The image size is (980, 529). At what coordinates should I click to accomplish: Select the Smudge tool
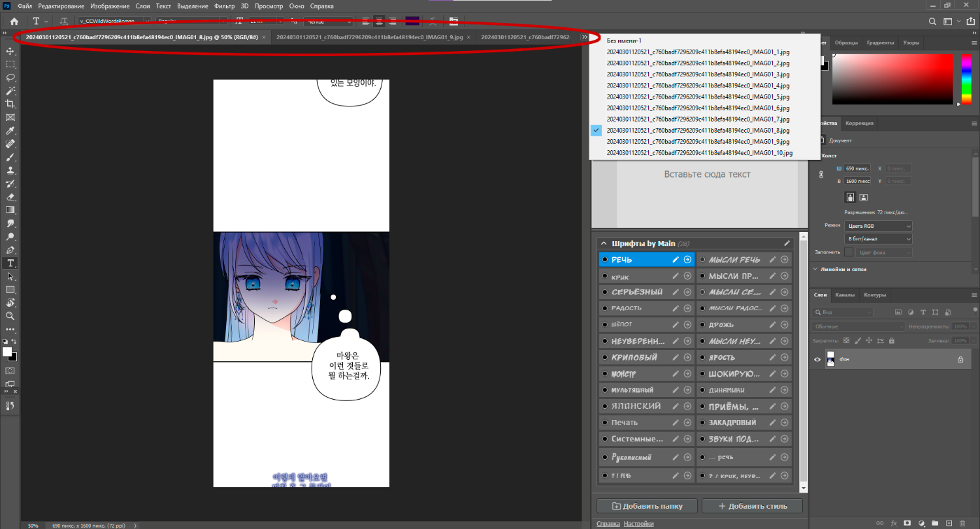click(x=10, y=223)
